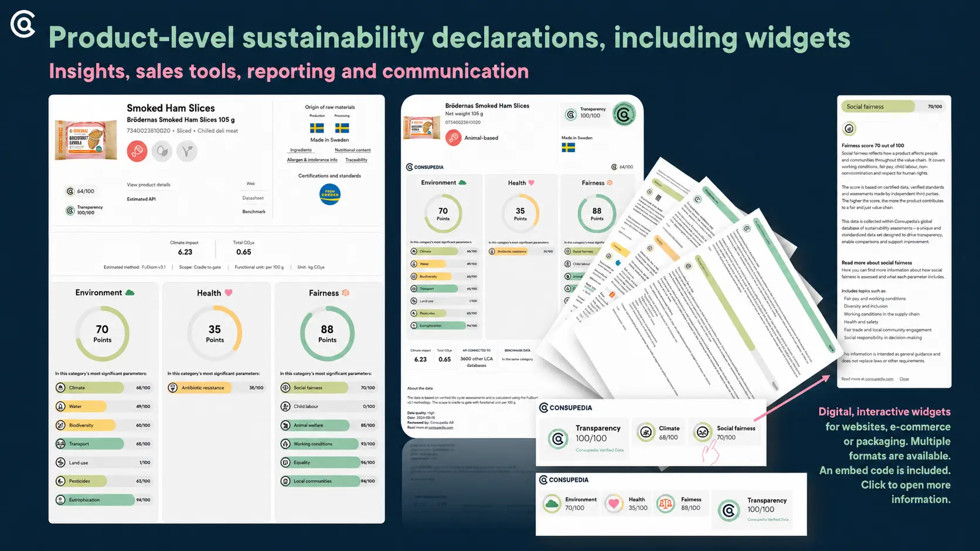This screenshot has height=551, width=980.
Task: Click the Local communities icon in the large dashboard
Action: coord(285,481)
